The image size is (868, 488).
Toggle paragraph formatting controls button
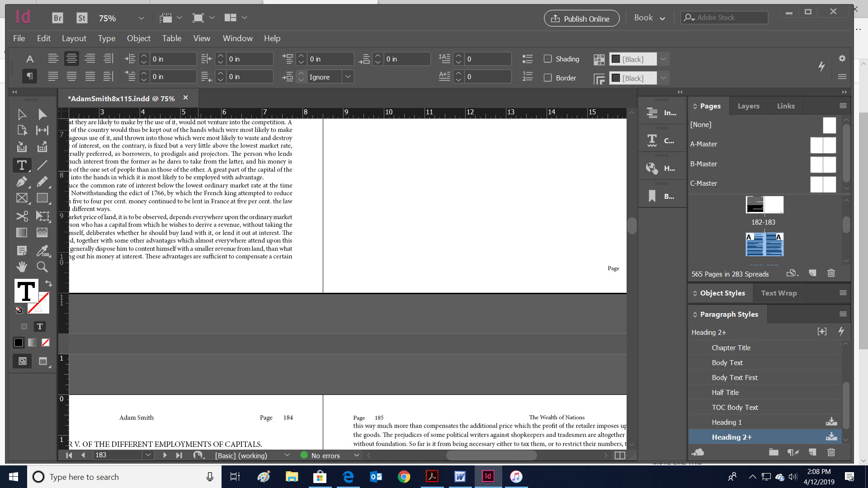point(29,76)
